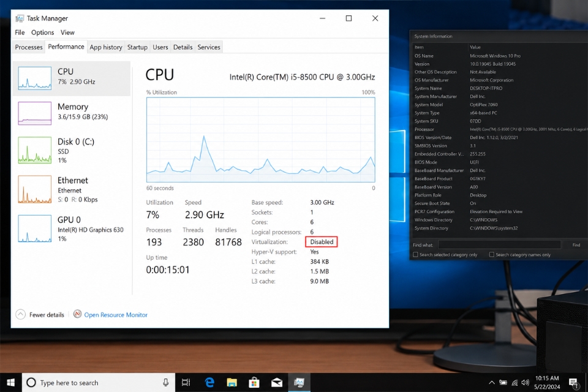The image size is (588, 392).
Task: Click the battery icon in system tray
Action: (x=503, y=383)
